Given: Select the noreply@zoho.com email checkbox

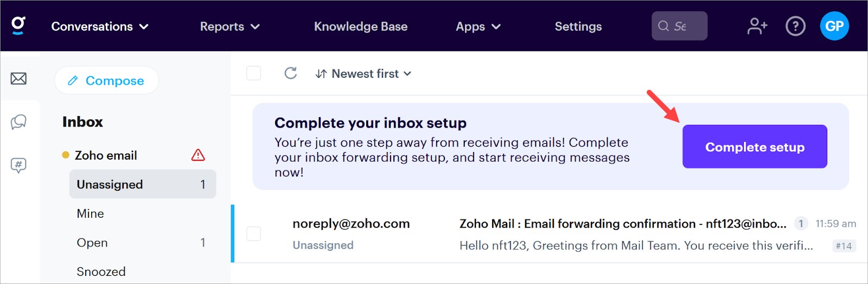Looking at the screenshot, I should (x=253, y=233).
